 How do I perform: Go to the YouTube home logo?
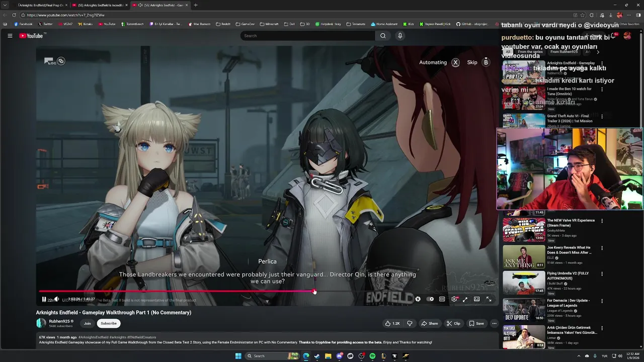(x=31, y=36)
